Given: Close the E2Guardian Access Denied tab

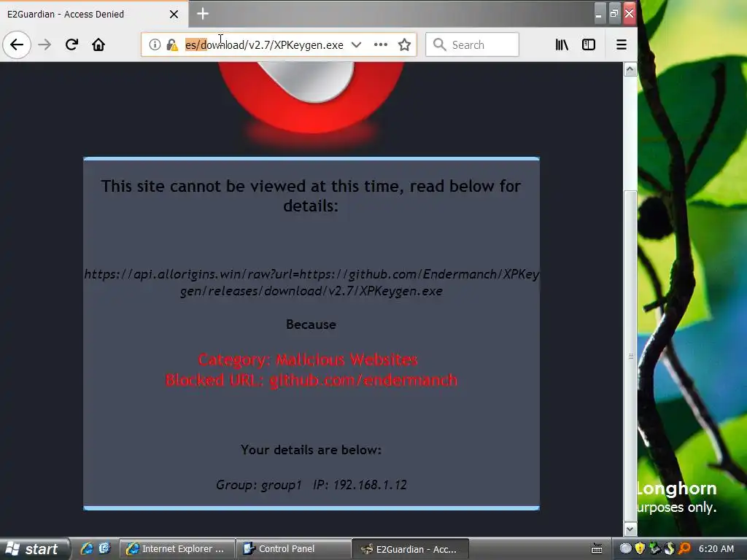Looking at the screenshot, I should (x=174, y=15).
